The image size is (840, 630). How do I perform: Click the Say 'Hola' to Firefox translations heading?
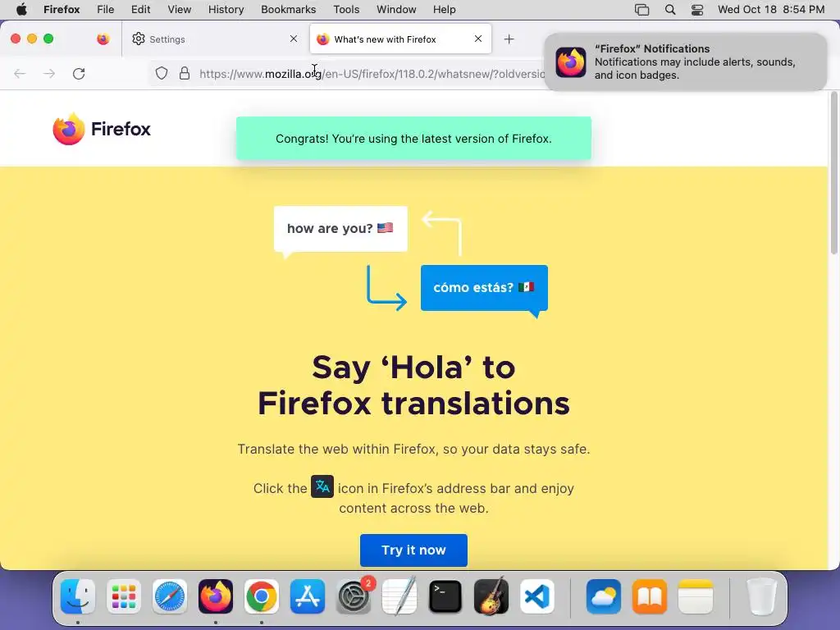(x=413, y=386)
